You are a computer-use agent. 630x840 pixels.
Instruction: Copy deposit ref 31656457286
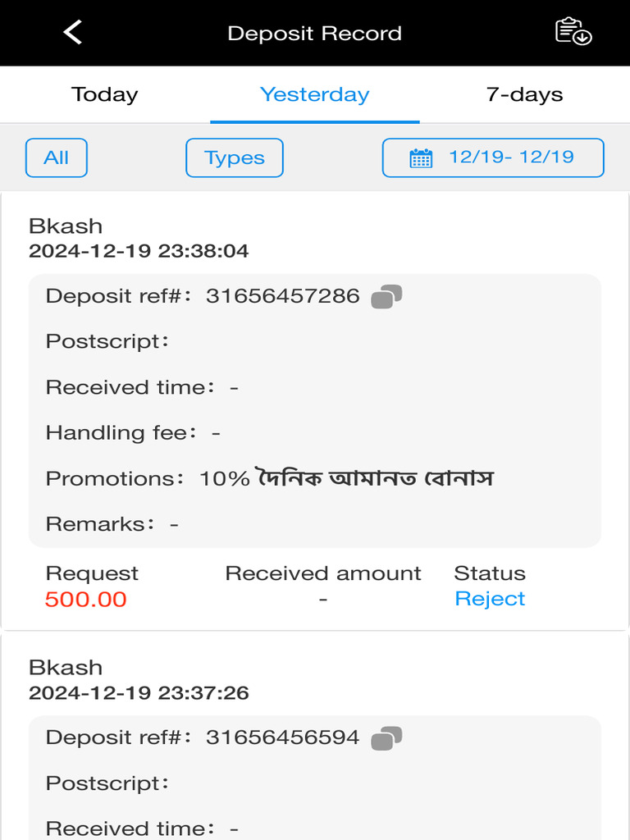tap(386, 297)
